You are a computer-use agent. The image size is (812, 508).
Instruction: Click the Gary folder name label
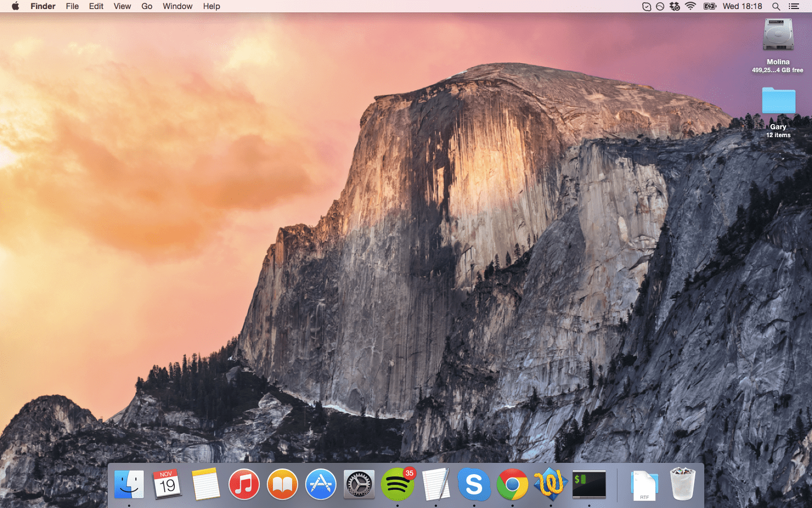point(778,127)
